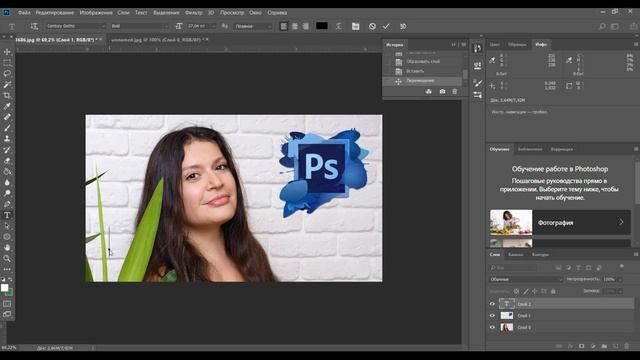Select the Hand tool
640x360 pixels.
(x=7, y=248)
